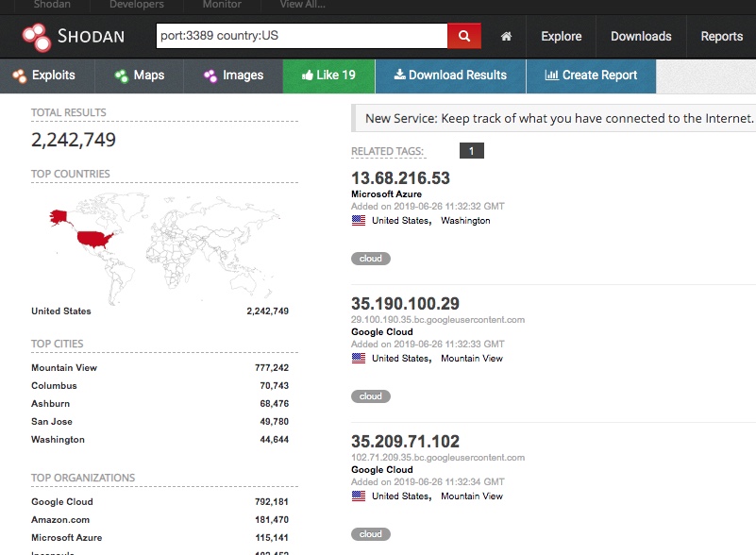Click the Exploits button
This screenshot has height=555, width=756.
click(x=47, y=76)
